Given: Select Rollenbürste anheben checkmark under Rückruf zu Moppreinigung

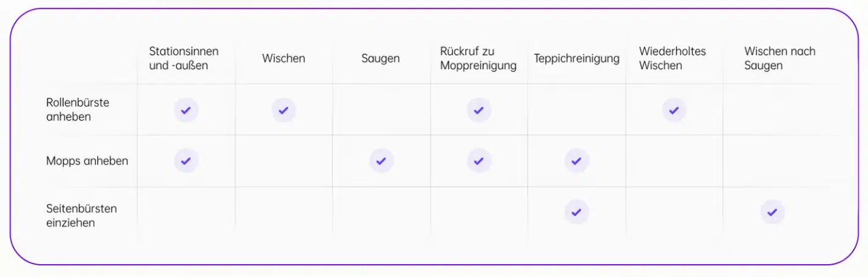Looking at the screenshot, I should pyautogui.click(x=479, y=110).
